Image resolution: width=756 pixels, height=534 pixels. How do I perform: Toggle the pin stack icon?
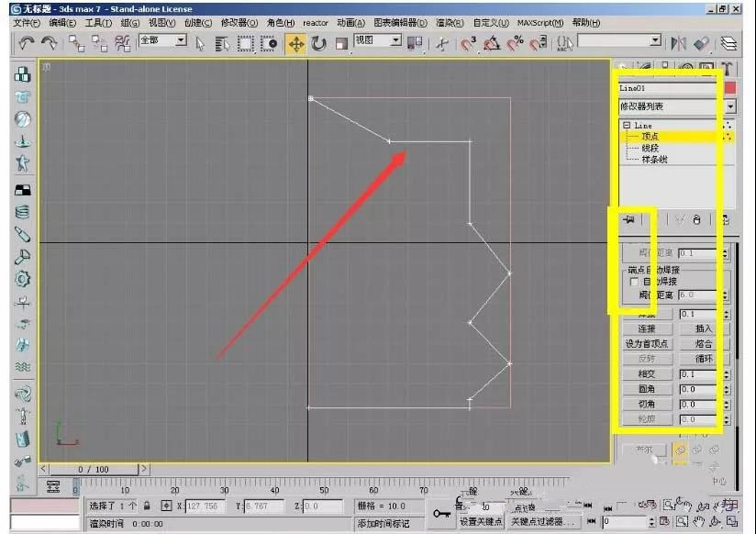click(628, 220)
